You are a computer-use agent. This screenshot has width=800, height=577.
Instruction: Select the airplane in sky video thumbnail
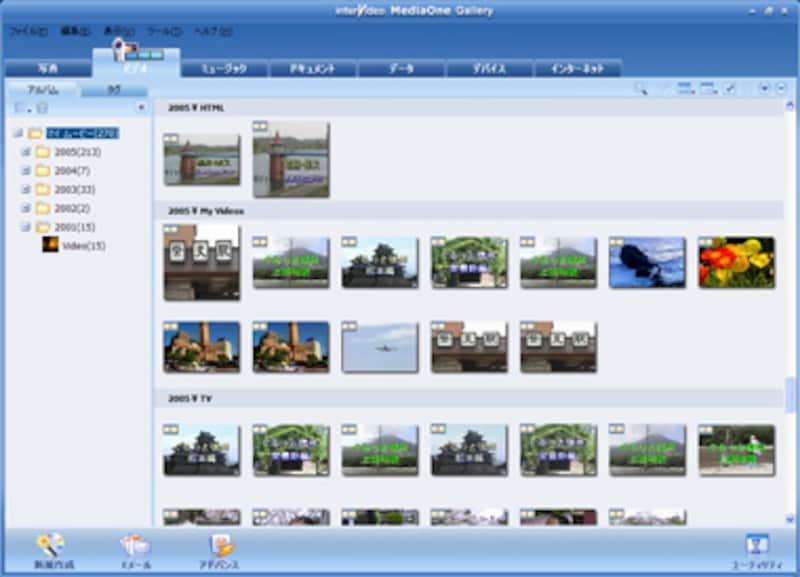(380, 347)
